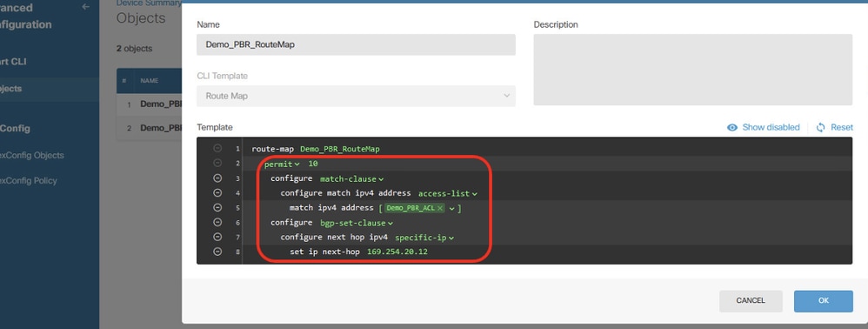Expand the Demo_PBR_ACL object selector chevron
Viewport: 868px width, 329px height.
pos(452,208)
